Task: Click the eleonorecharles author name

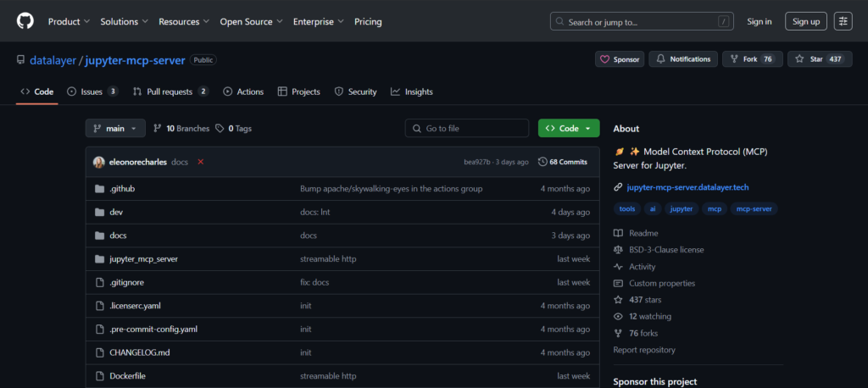Action: (x=138, y=162)
